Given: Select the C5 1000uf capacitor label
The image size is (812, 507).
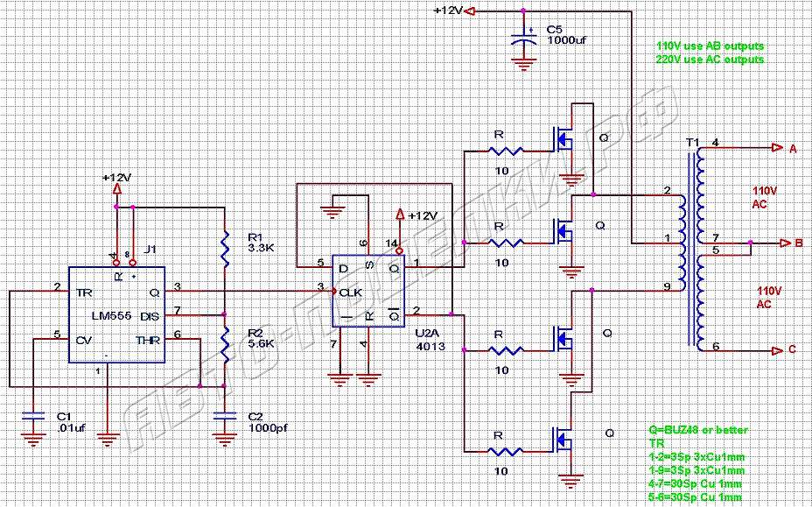Looking at the screenshot, I should (566, 35).
